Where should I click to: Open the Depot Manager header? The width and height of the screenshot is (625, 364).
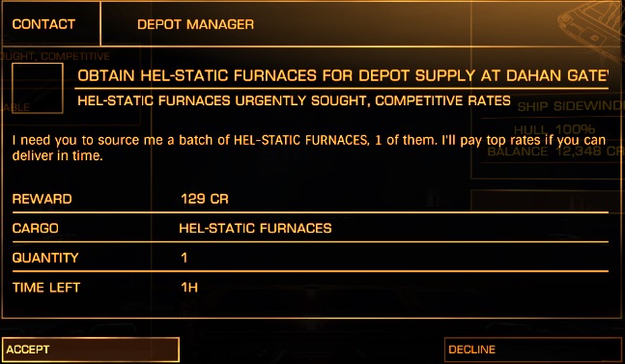[195, 24]
